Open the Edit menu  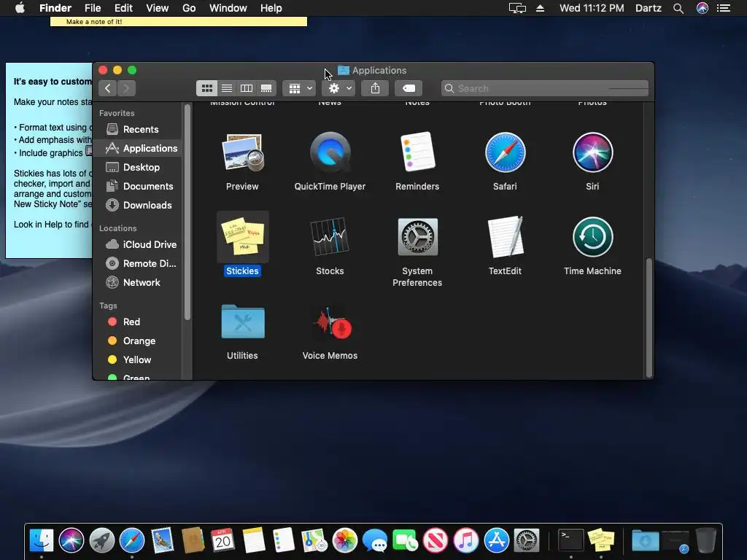(x=123, y=8)
